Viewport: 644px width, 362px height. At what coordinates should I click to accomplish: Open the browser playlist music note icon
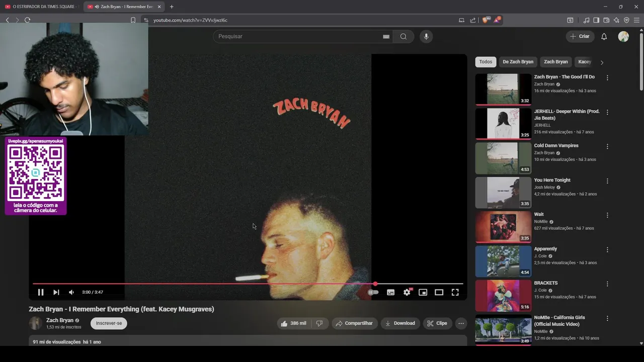(586, 20)
